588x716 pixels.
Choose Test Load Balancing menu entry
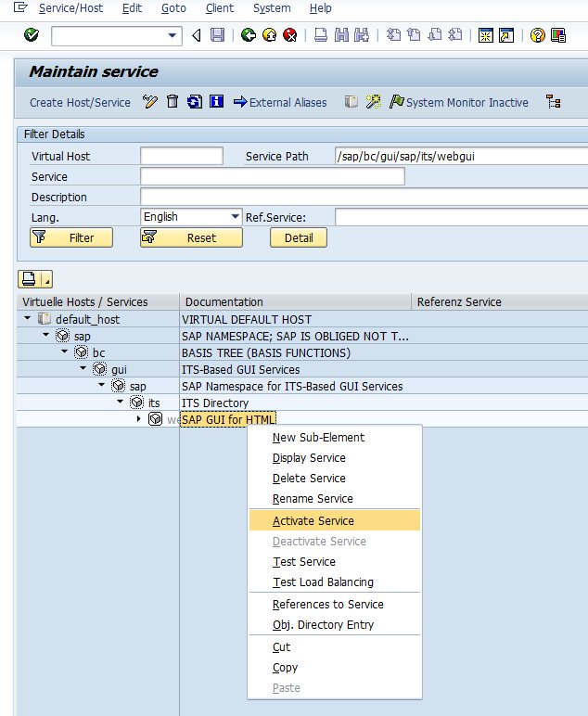335,582
